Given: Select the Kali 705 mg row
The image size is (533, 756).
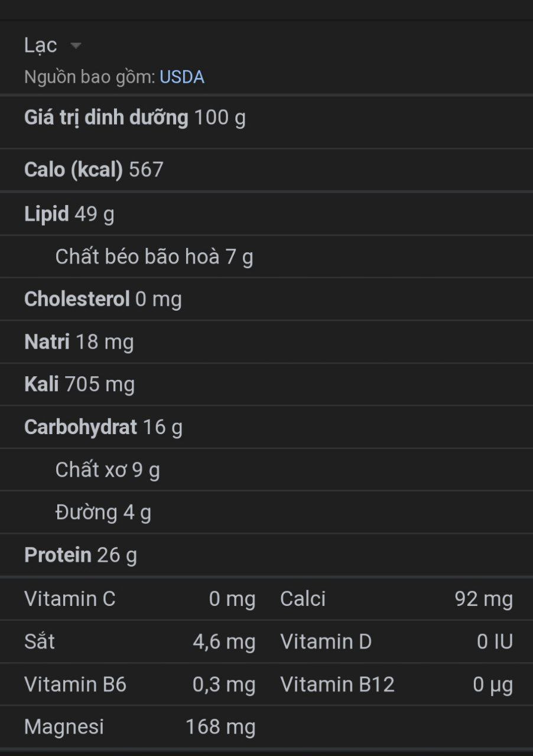Looking at the screenshot, I should [x=79, y=384].
